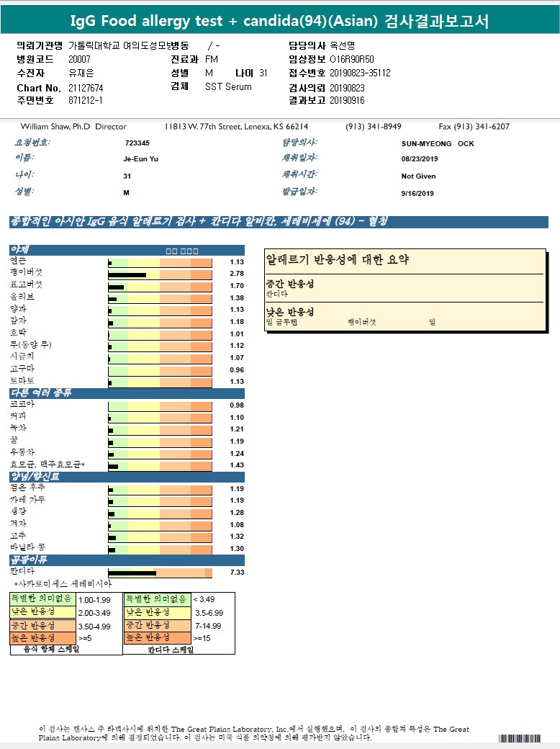Click 밀 글루텐 in the summary box
Screen dimensions: 560x749
tap(281, 322)
